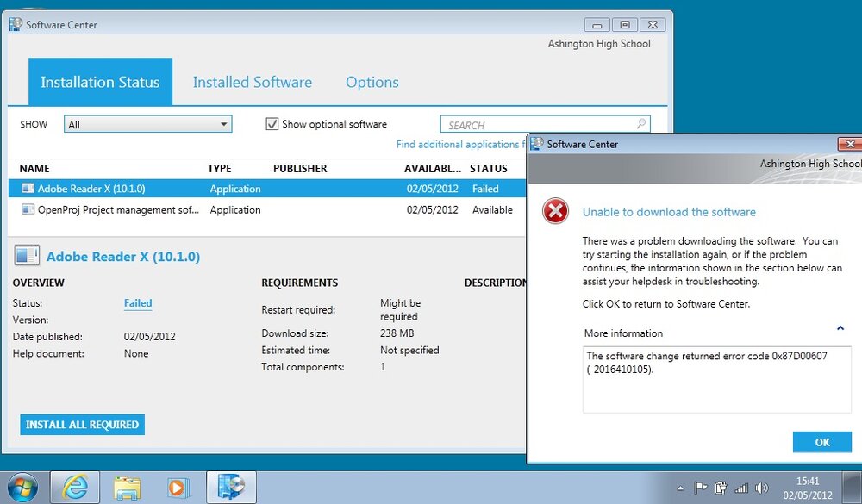Click the Software Center main window title icon
Image resolution: width=862 pixels, height=504 pixels.
[16, 24]
